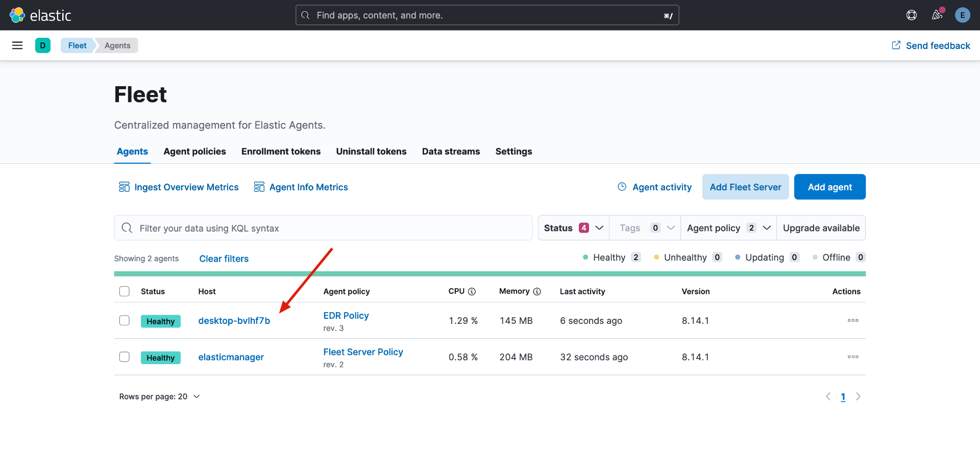Open the Fleet Server Policy link

pos(363,352)
